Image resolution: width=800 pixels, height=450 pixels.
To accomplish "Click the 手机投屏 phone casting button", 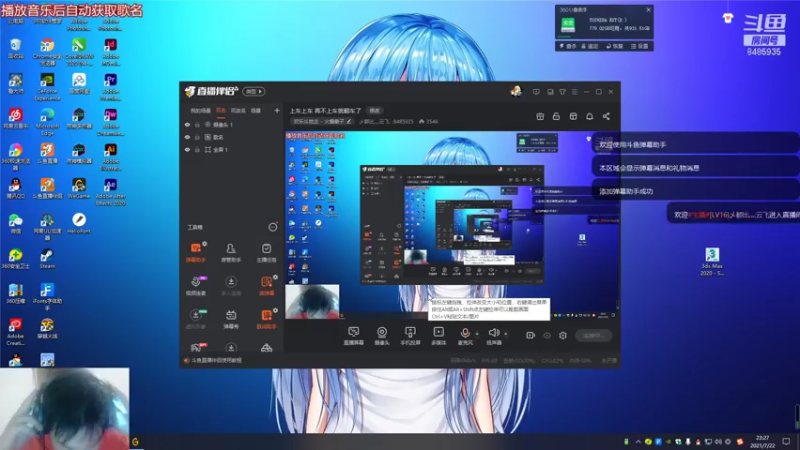I will click(x=410, y=336).
